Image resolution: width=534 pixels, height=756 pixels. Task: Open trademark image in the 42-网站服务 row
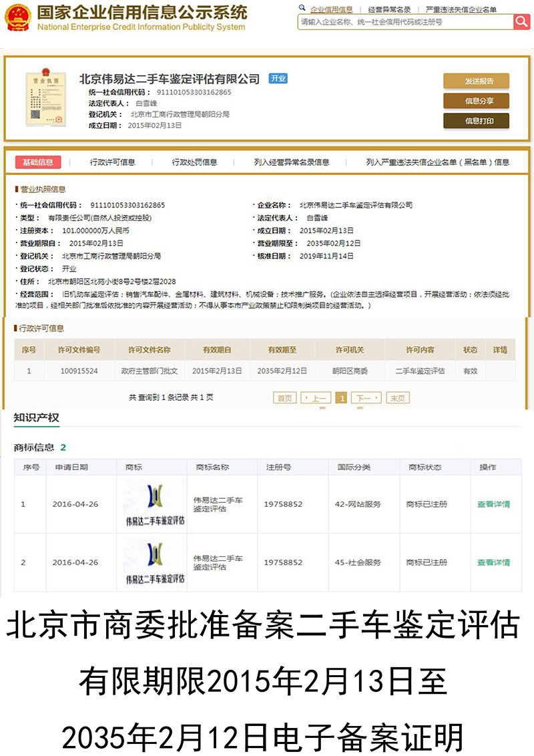[x=155, y=504]
